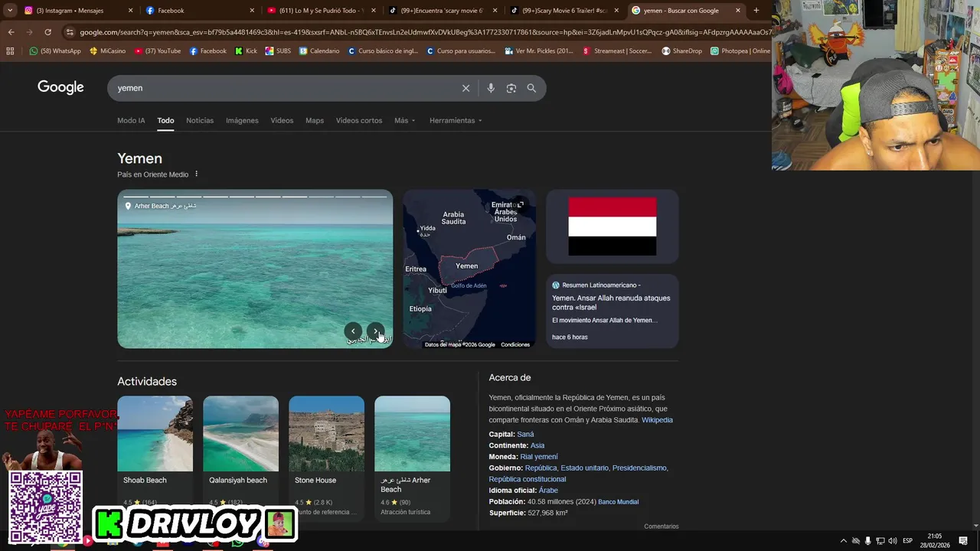Select the Videos cortos tab
Image resolution: width=980 pixels, height=551 pixels.
359,120
